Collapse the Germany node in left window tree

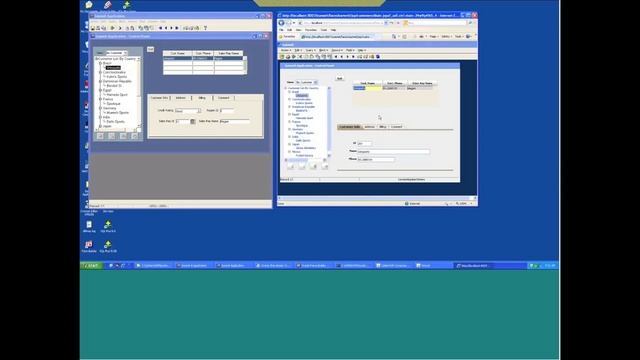tap(100, 108)
